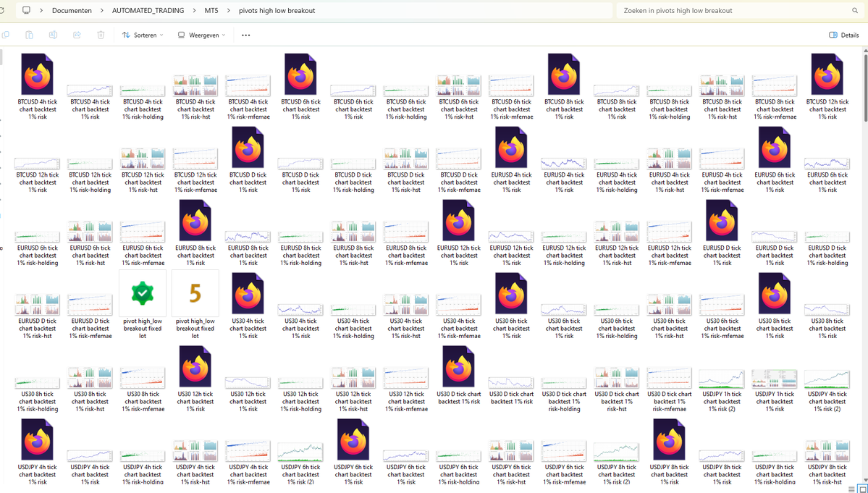Select the US30 4h 1% risk-mfemae thumbnail
868x493 pixels.
coord(459,305)
